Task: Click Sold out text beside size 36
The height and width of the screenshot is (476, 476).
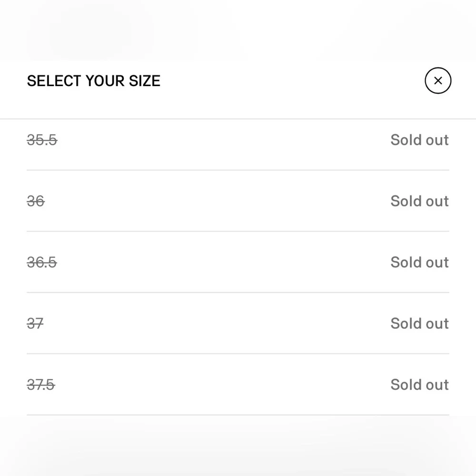Action: 419,201
